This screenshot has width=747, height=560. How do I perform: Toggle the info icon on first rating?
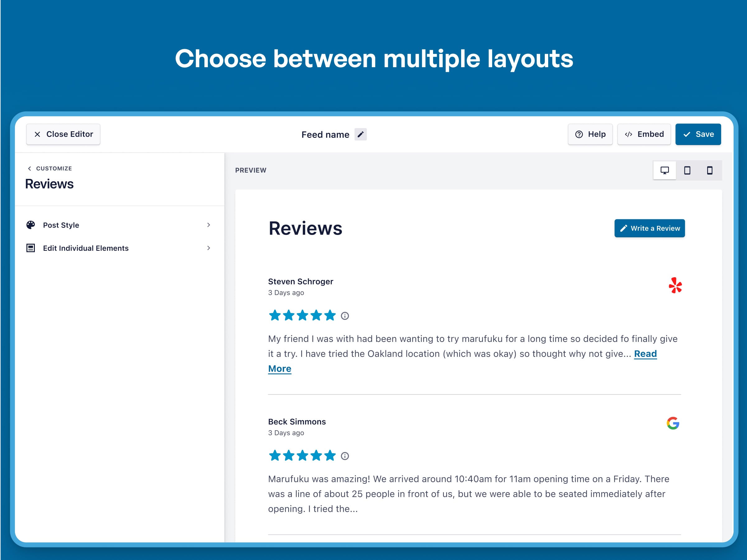coord(345,315)
